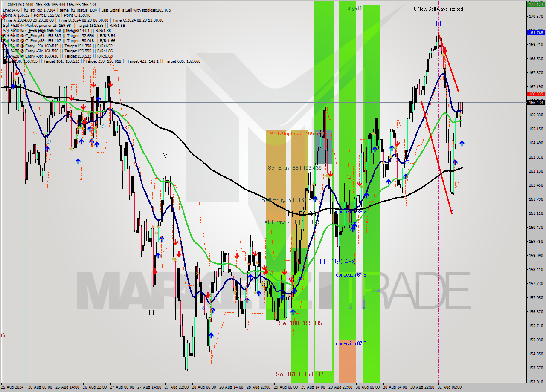Click the '30 Aug 14:00' time axis label
Image resolution: width=546 pixels, height=392 pixels.
coord(395,387)
